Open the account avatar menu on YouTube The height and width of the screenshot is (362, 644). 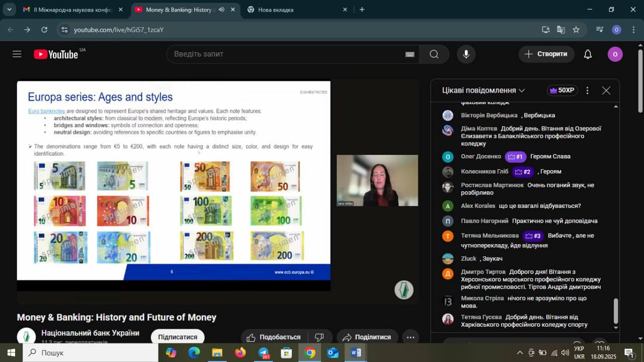click(x=615, y=54)
